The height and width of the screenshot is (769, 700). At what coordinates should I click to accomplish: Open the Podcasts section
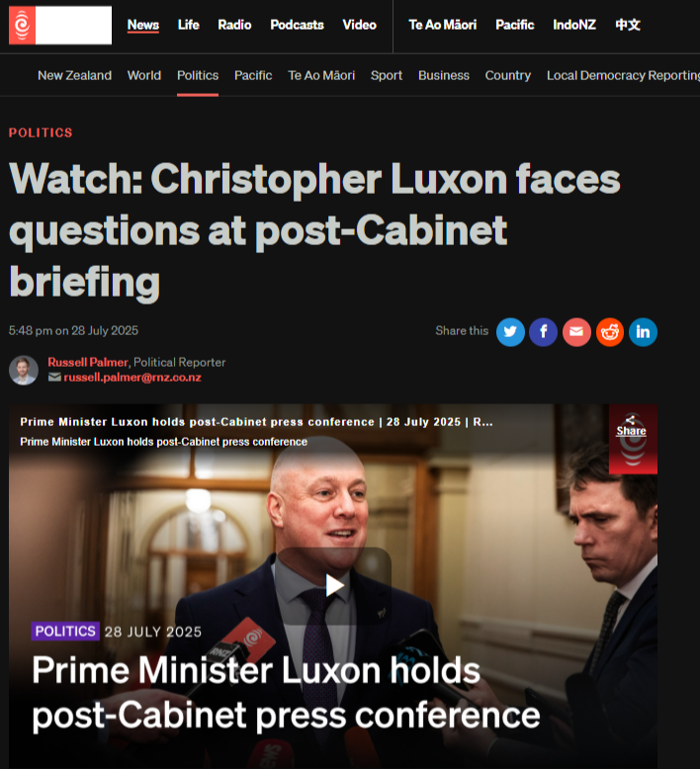(x=297, y=25)
